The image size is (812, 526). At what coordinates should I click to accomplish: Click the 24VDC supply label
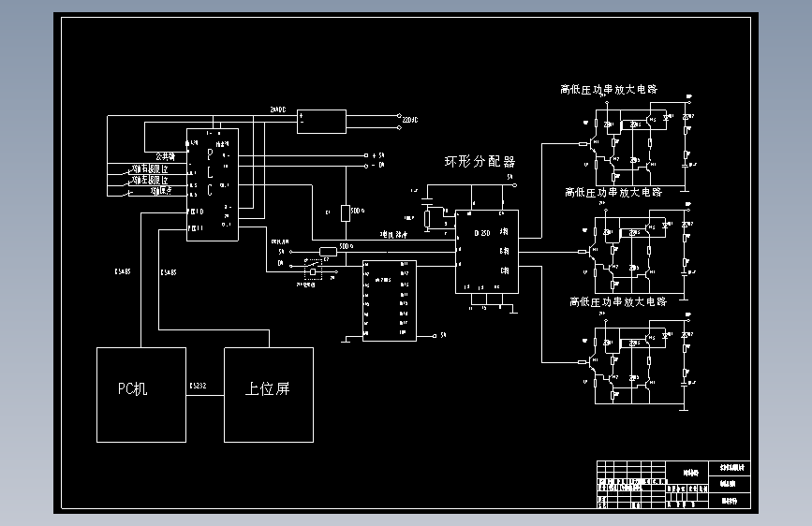point(278,110)
